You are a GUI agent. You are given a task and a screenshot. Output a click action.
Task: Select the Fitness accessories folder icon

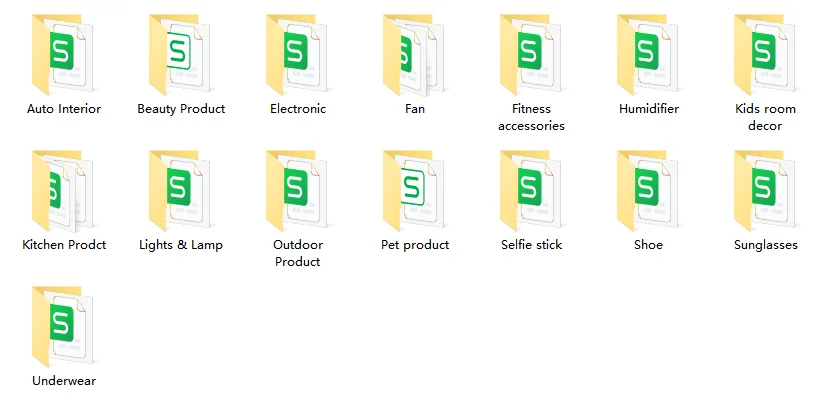tap(532, 54)
